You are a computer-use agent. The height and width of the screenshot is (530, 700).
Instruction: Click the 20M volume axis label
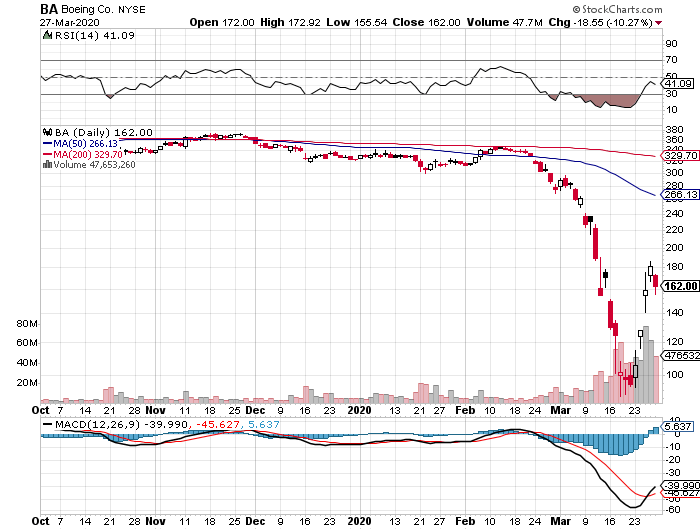[x=27, y=383]
